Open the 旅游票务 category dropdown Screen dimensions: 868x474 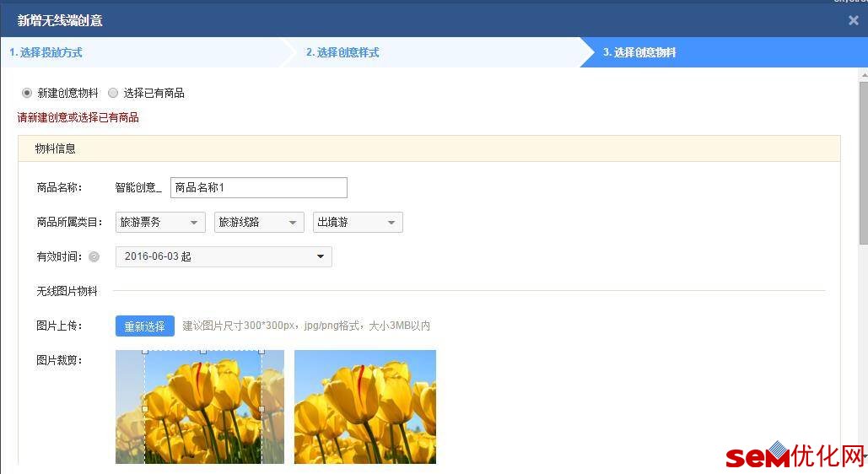tap(160, 222)
